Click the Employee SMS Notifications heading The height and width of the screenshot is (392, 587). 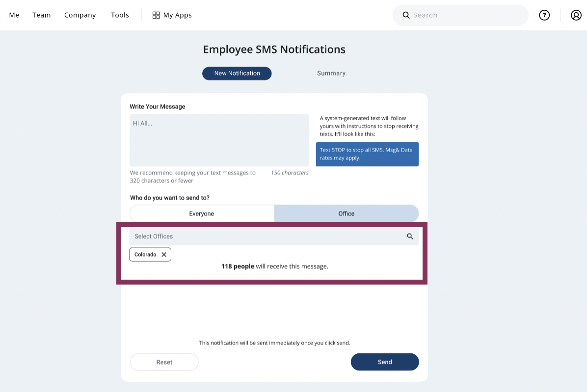pyautogui.click(x=274, y=50)
